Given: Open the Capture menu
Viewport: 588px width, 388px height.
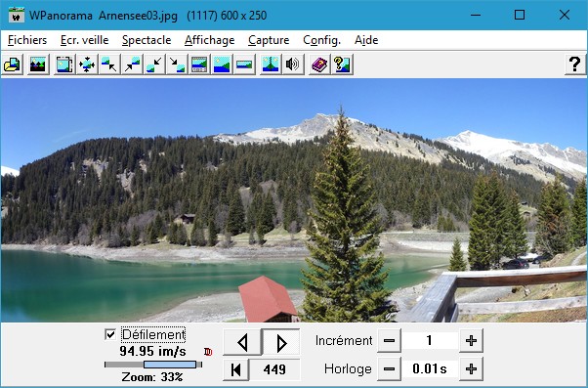Looking at the screenshot, I should [269, 40].
